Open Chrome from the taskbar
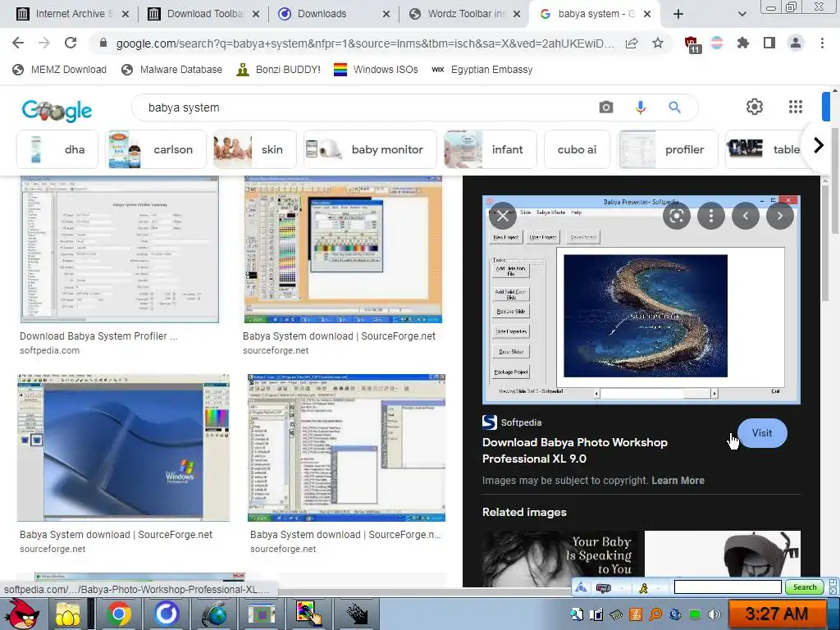This screenshot has height=630, width=840. pyautogui.click(x=118, y=614)
